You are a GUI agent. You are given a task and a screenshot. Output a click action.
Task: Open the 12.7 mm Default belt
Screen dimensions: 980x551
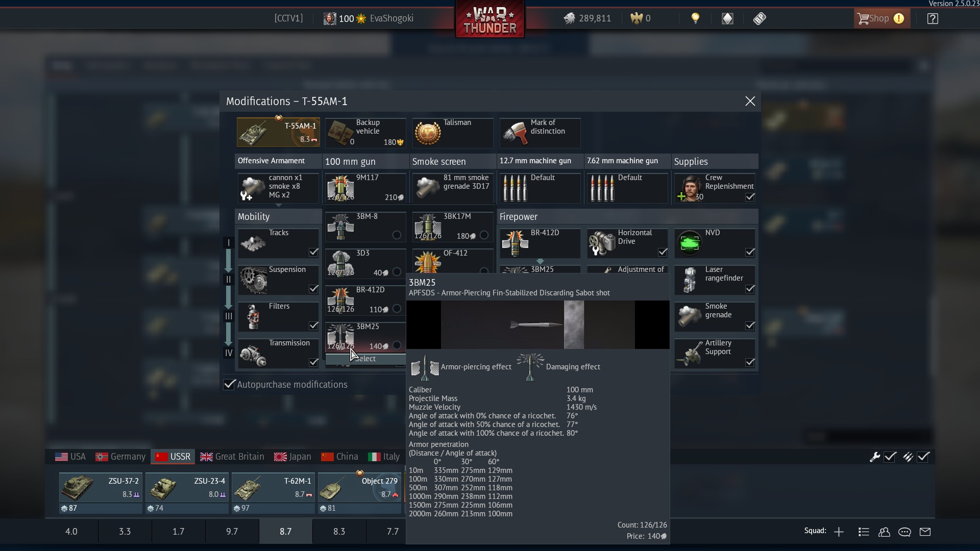540,188
